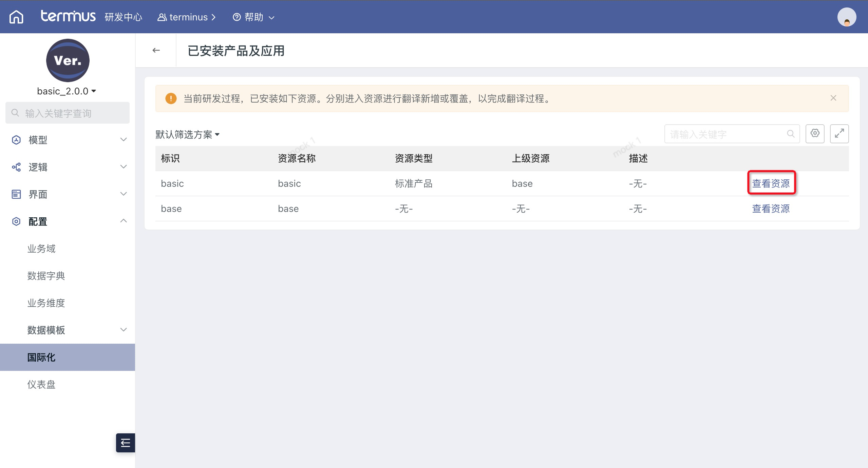This screenshot has width=868, height=468.
Task: Open 默认筛选方案 filter dropdown
Action: click(188, 134)
